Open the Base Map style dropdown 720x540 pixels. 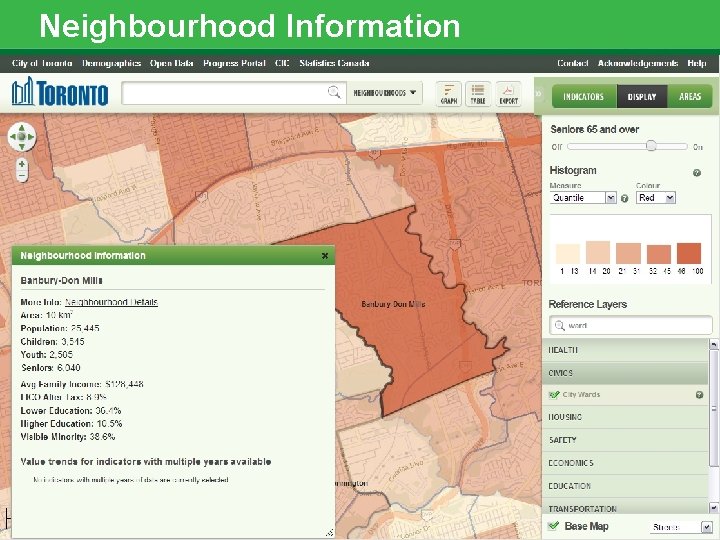point(681,527)
